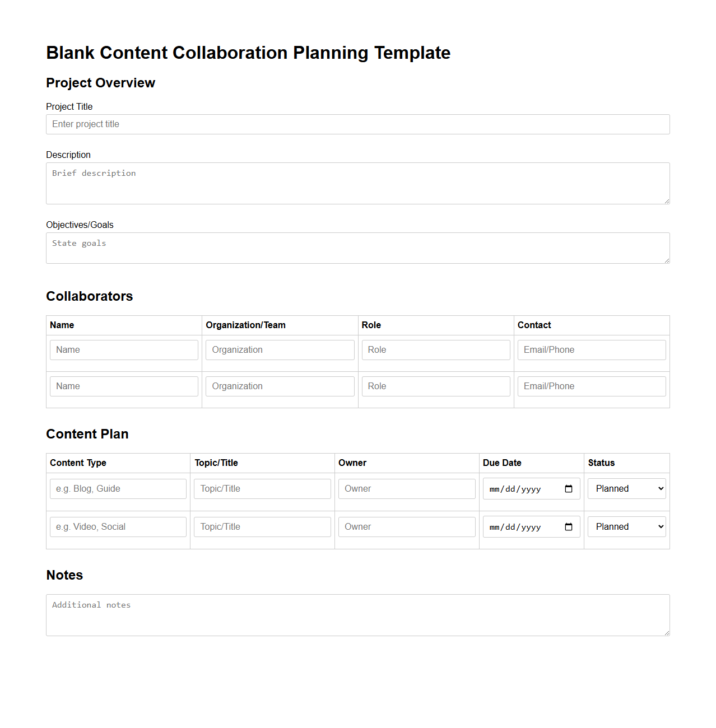Screen dimensions: 716x728
Task: Click the Enter project title field
Action: click(357, 124)
